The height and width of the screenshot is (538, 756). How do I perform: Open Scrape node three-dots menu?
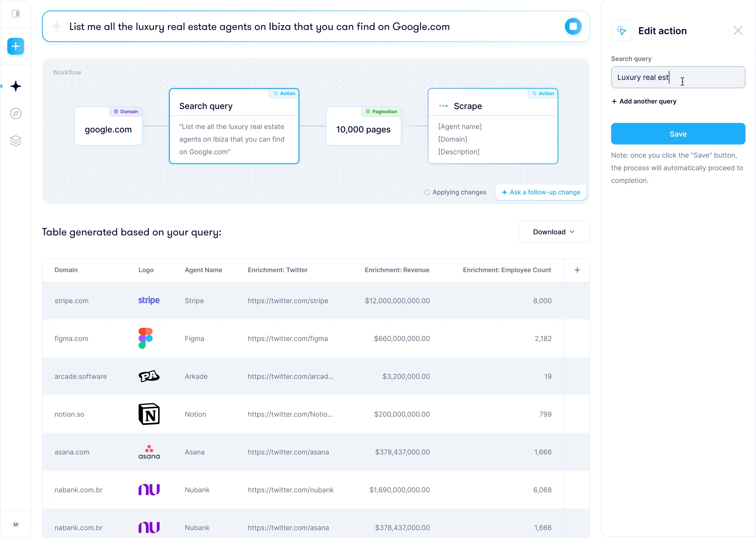(x=443, y=106)
